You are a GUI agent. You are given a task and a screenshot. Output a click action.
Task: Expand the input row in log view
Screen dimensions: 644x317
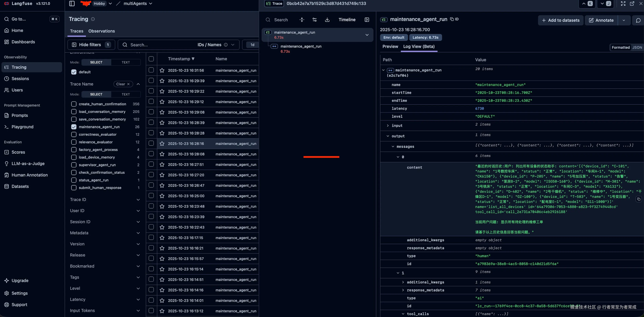pyautogui.click(x=388, y=126)
